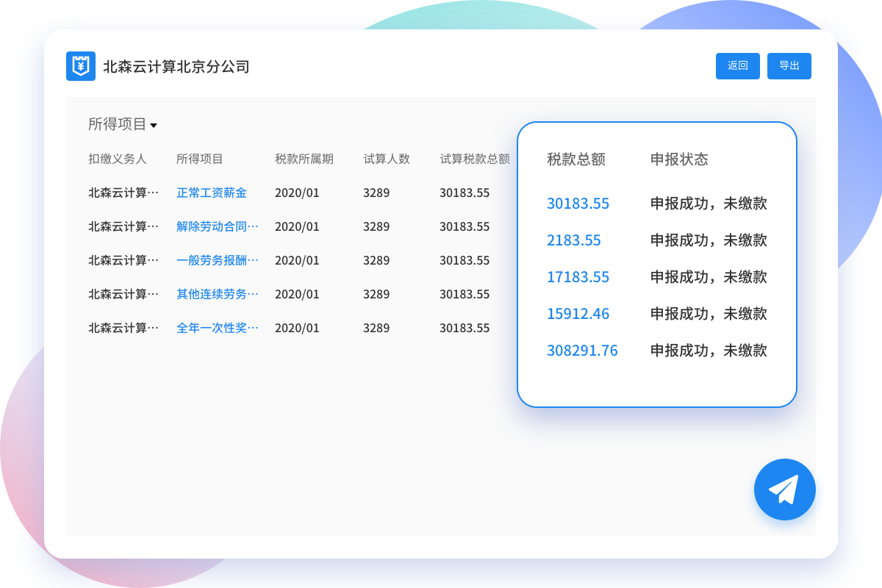Click the tax total 30183.55 link
The image size is (882, 588).
tap(578, 204)
